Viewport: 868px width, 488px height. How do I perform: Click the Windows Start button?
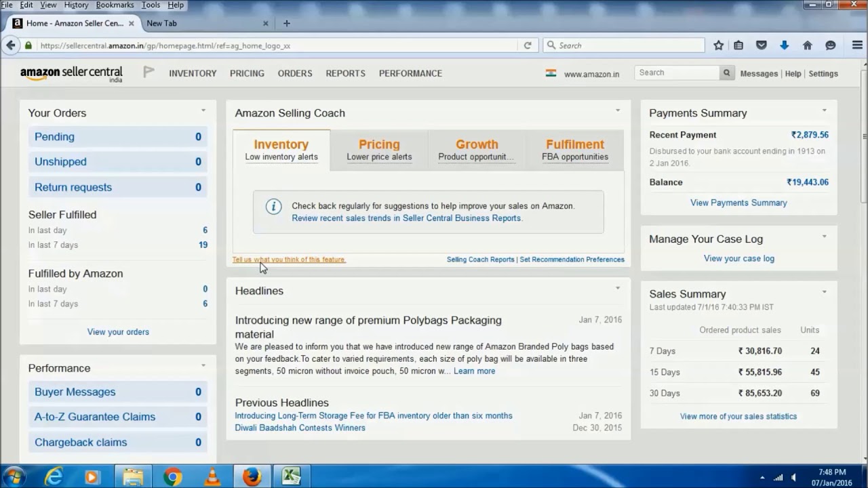[14, 476]
